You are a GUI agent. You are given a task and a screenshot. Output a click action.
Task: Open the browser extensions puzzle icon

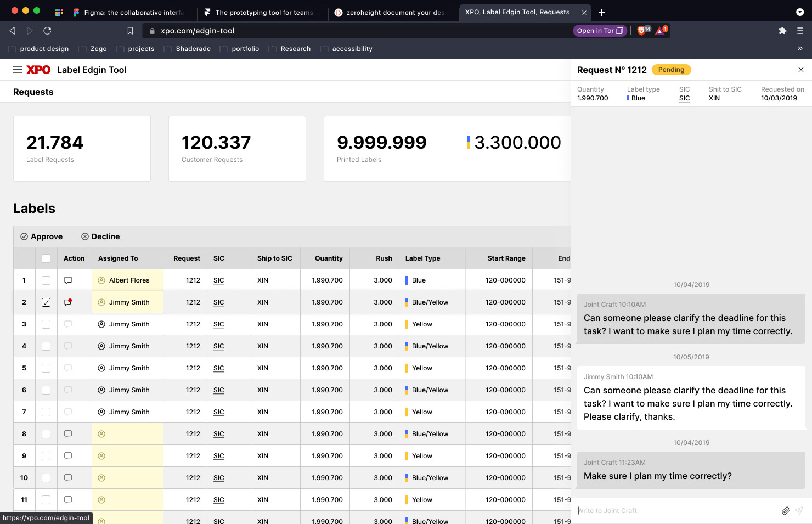[x=782, y=31]
